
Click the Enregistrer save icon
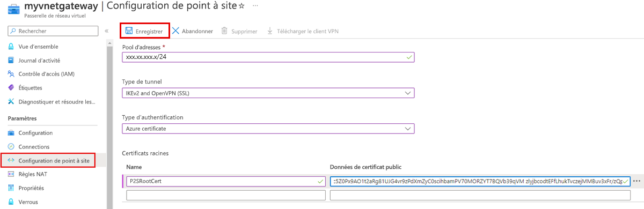129,31
